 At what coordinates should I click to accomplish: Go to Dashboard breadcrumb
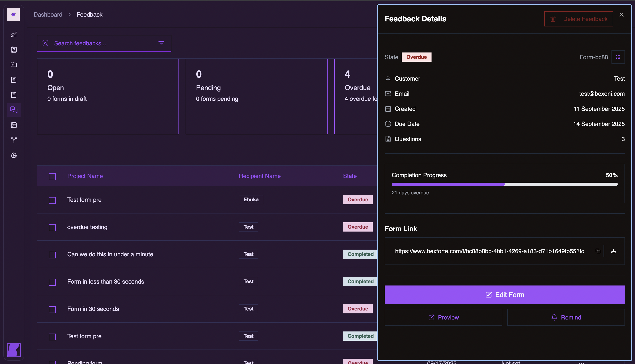pos(48,14)
